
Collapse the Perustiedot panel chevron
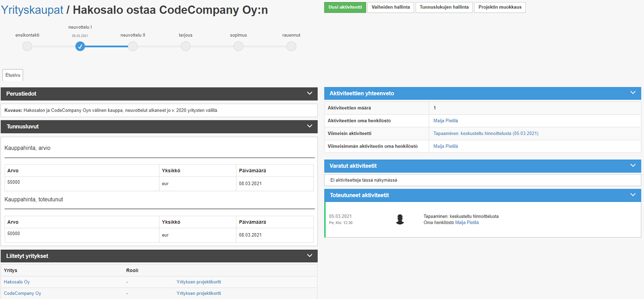click(x=309, y=93)
